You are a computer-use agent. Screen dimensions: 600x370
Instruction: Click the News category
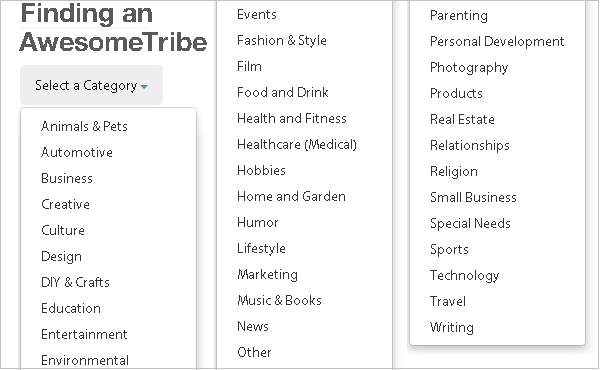coord(253,327)
